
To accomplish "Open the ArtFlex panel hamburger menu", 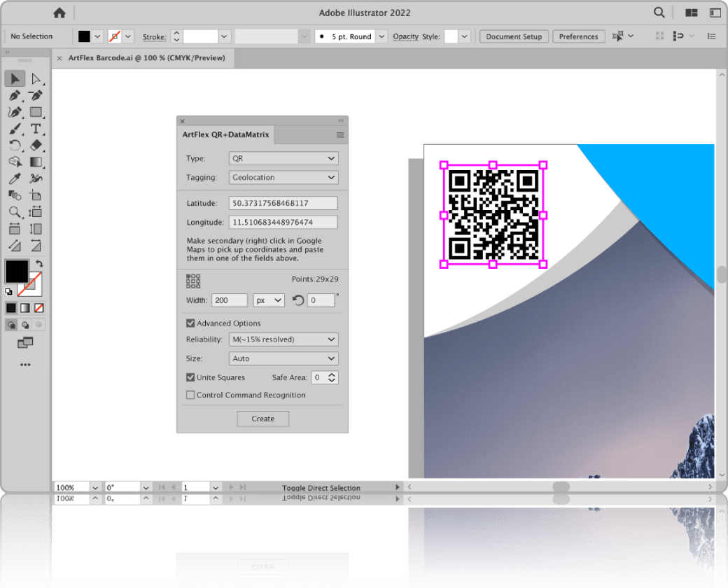I will (x=340, y=135).
